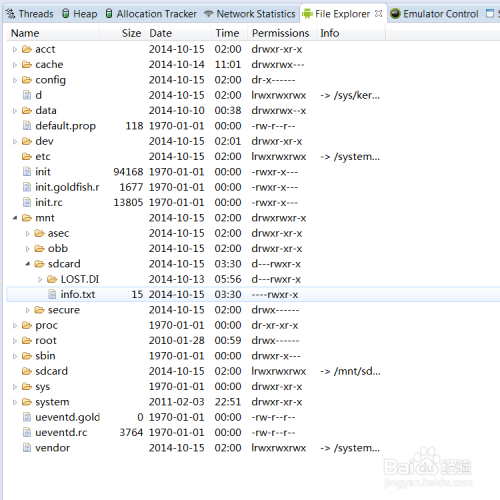The width and height of the screenshot is (500, 500).
Task: Click the time 22:51 of system
Action: (x=228, y=402)
